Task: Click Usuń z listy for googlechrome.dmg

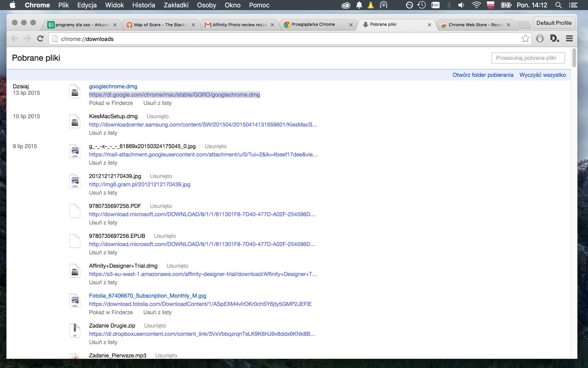Action: tap(157, 103)
